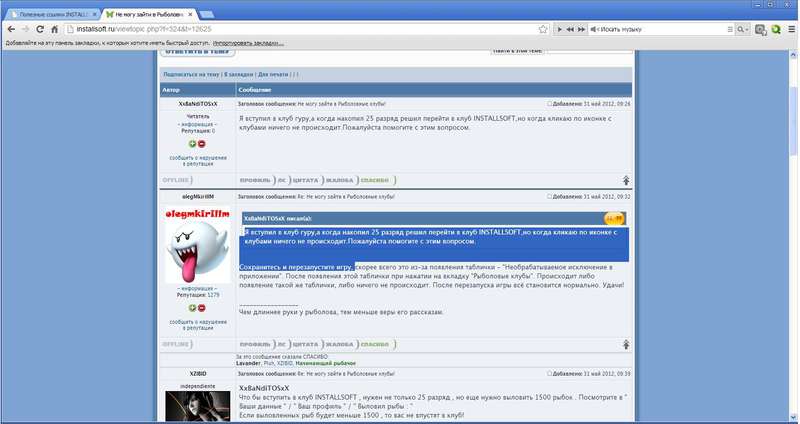Viewport: 800px width, 424px height.
Task: Switch to the first INSTALL links tab
Action: [x=53, y=15]
